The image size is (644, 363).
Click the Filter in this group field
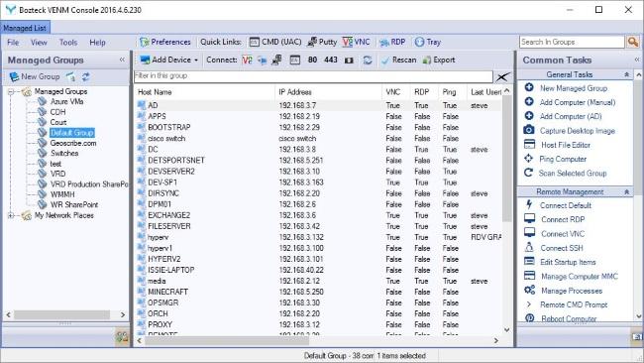[x=313, y=76]
